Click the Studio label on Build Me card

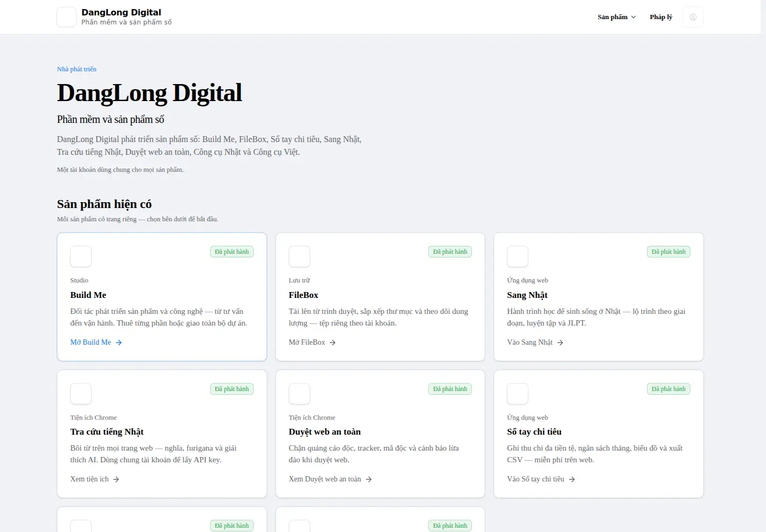[x=79, y=280]
